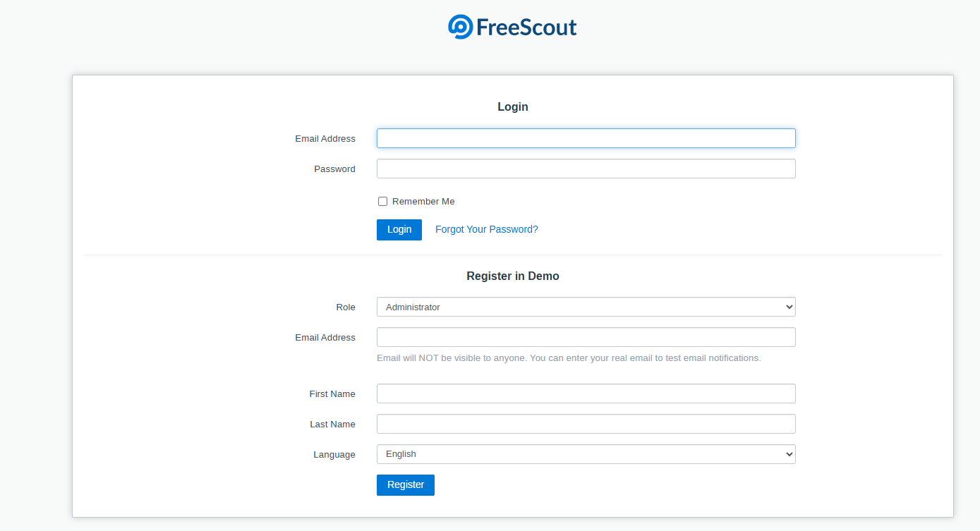
Task: Click the "Language" field label
Action: pos(334,455)
